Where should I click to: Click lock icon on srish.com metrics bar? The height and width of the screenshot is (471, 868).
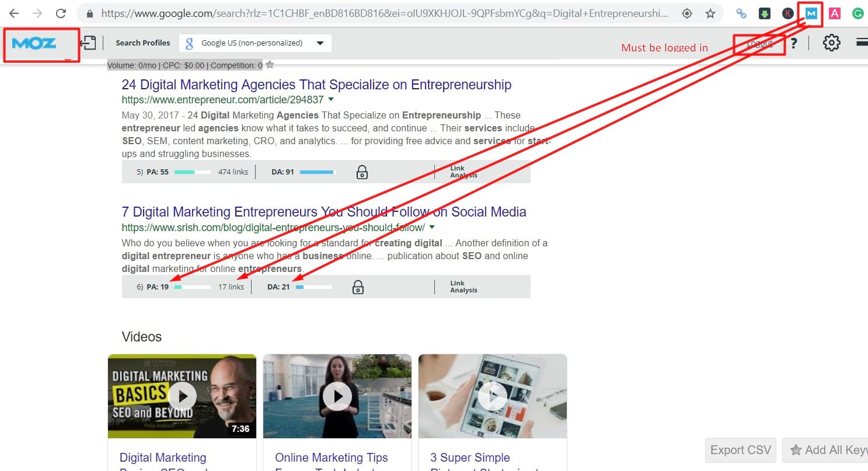(x=358, y=287)
